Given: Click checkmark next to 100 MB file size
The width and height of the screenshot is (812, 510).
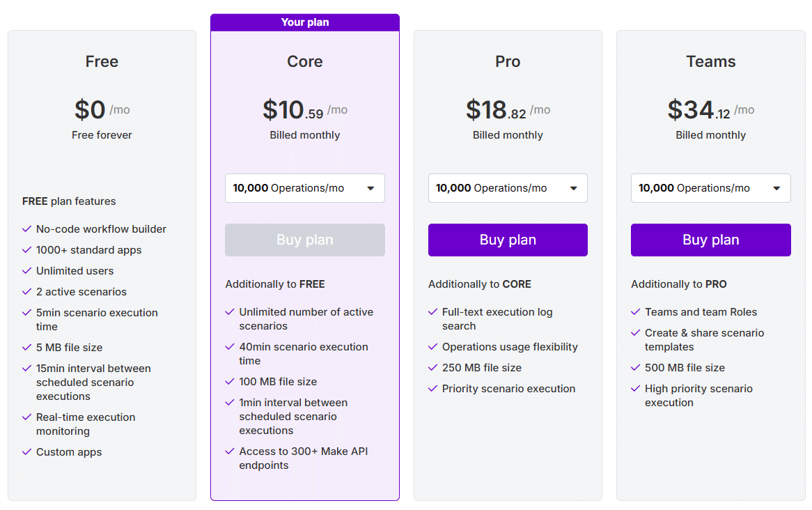Looking at the screenshot, I should coord(230,382).
